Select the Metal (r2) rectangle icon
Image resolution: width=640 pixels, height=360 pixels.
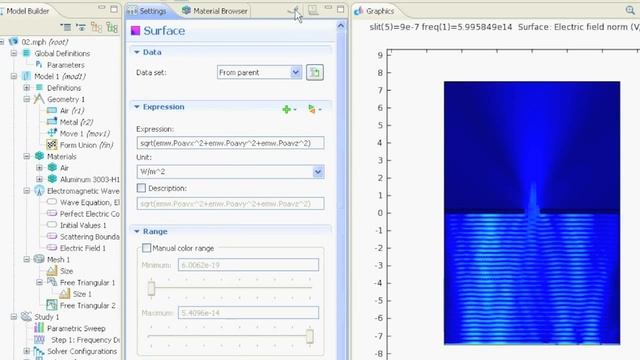(x=52, y=122)
